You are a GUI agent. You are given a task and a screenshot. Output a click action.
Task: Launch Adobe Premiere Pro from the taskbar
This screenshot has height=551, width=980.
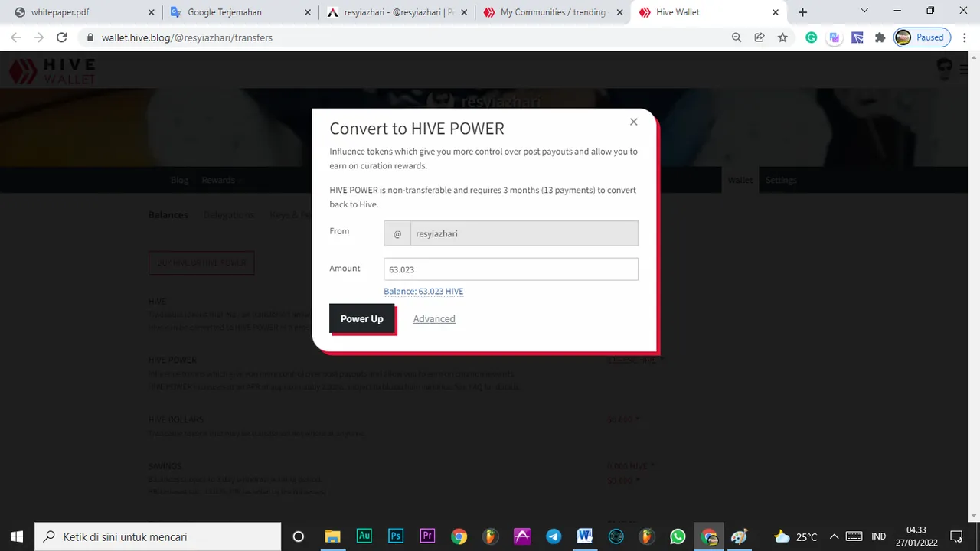click(x=427, y=536)
